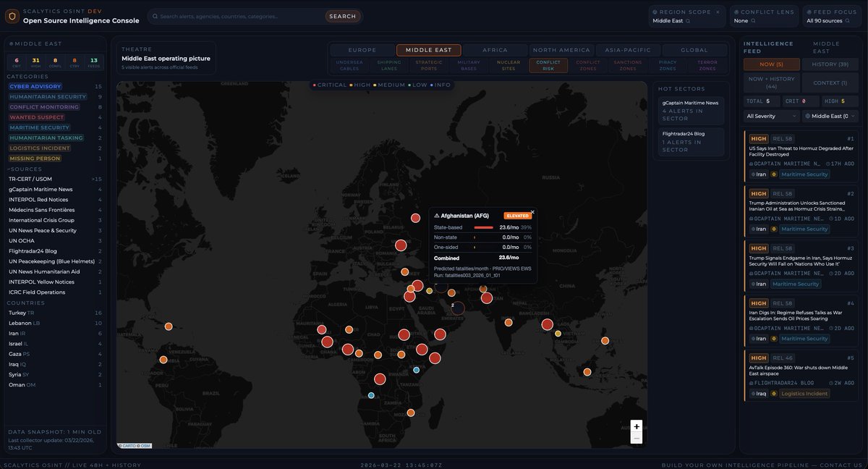Click the blue map marker near Kenya
868x469 pixels.
(x=416, y=370)
